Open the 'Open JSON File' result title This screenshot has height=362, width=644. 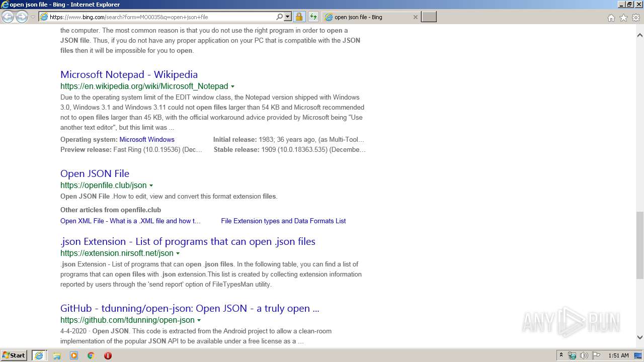[95, 173]
